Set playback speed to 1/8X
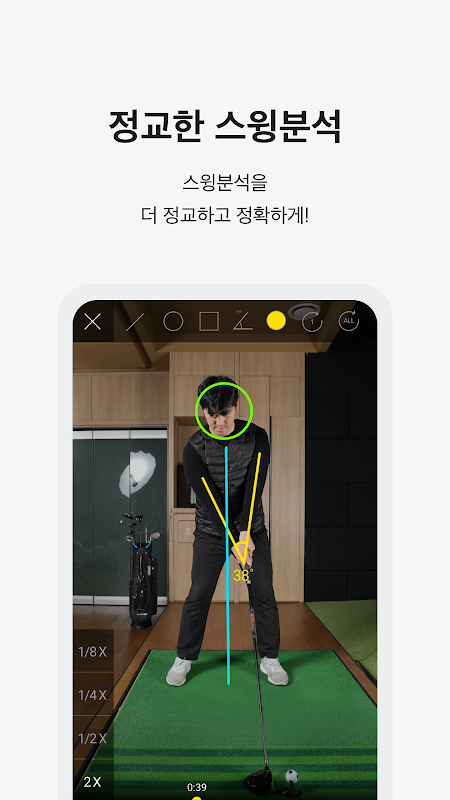450x800 pixels. pos(93,652)
